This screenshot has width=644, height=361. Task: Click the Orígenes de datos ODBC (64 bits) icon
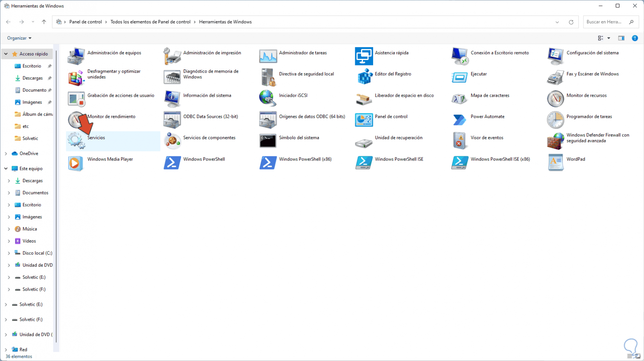pyautogui.click(x=268, y=120)
